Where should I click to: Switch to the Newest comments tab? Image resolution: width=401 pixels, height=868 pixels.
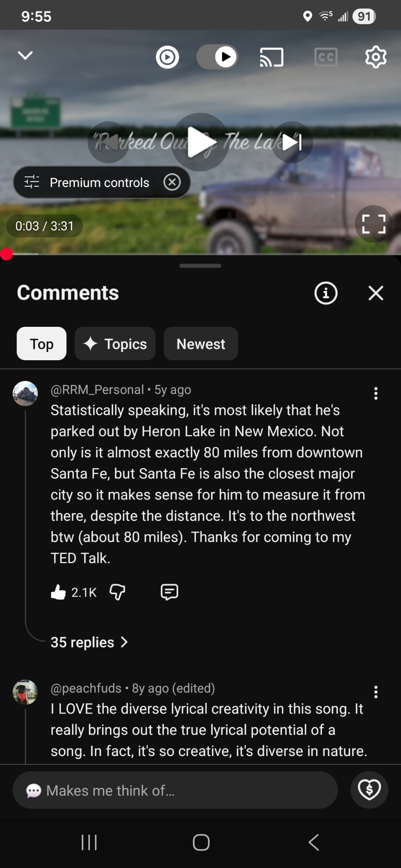pos(201,344)
